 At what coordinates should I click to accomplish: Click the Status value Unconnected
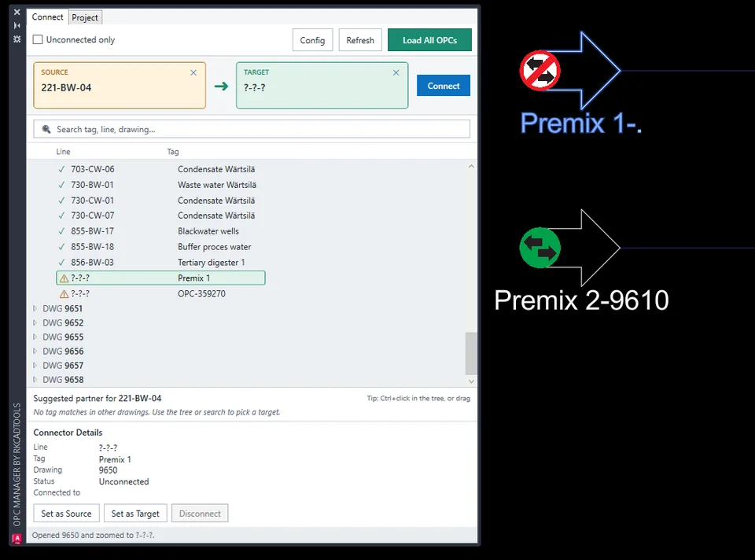tap(123, 481)
